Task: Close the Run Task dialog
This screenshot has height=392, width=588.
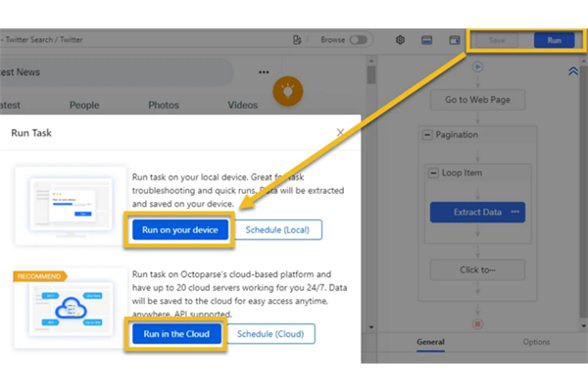Action: (340, 132)
